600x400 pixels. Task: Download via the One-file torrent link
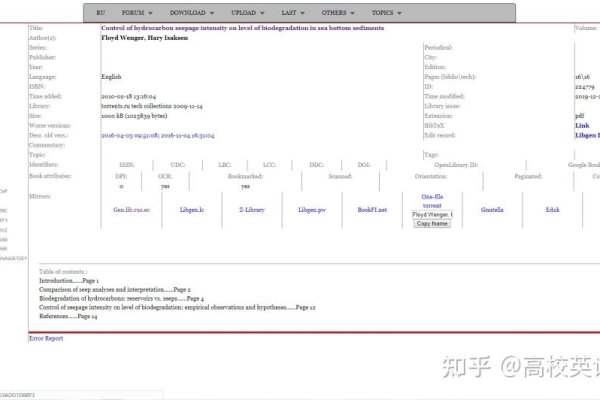pyautogui.click(x=432, y=201)
